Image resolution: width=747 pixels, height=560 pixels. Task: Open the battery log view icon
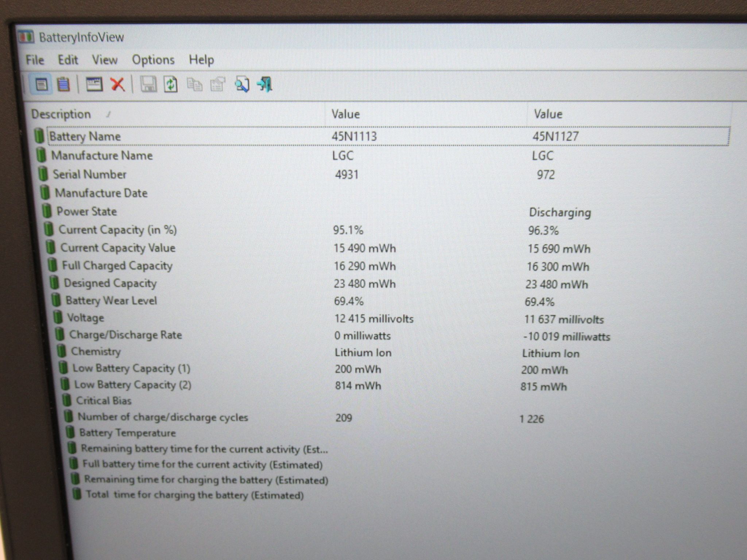click(63, 85)
